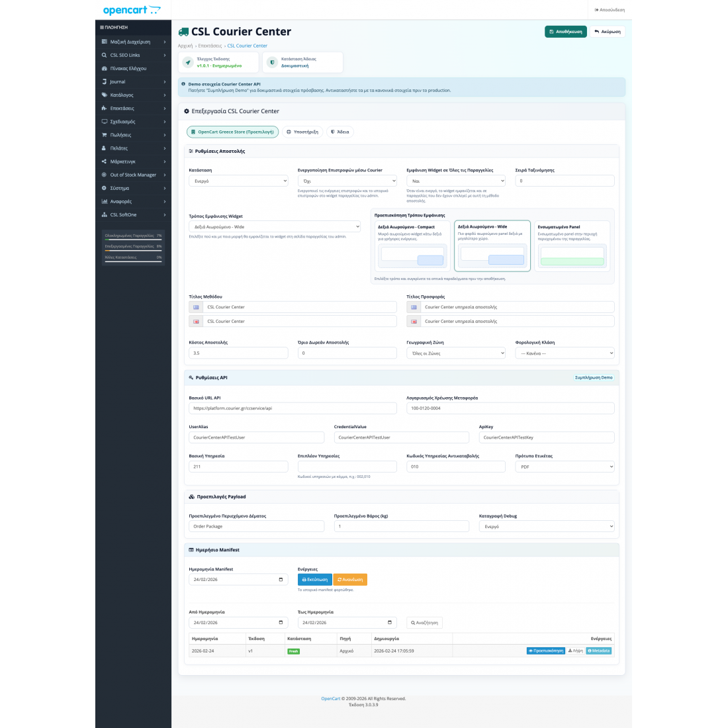728x728 pixels.
Task: Switch to the Υποστήριξη tab
Action: coord(302,132)
